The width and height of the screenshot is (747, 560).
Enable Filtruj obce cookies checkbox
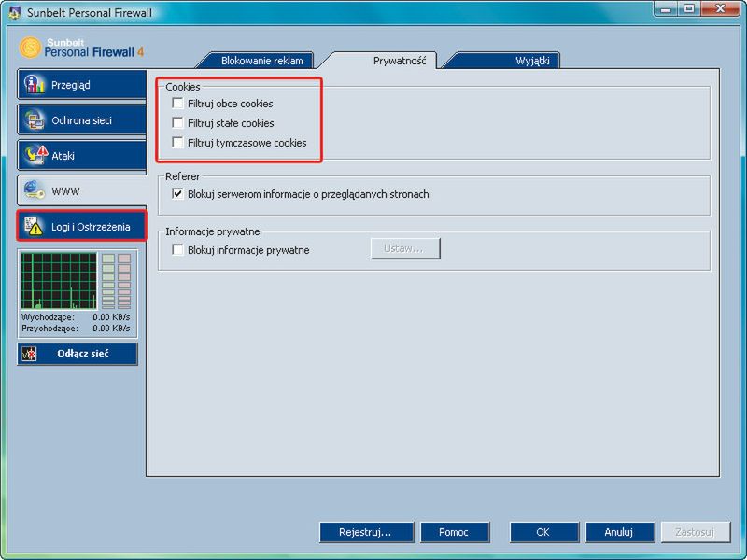pyautogui.click(x=177, y=104)
